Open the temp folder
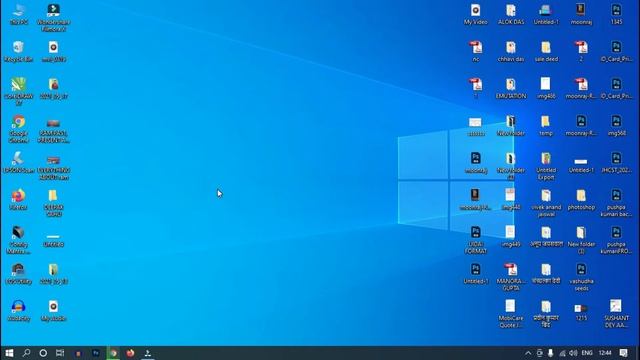640x360 pixels. [546, 125]
